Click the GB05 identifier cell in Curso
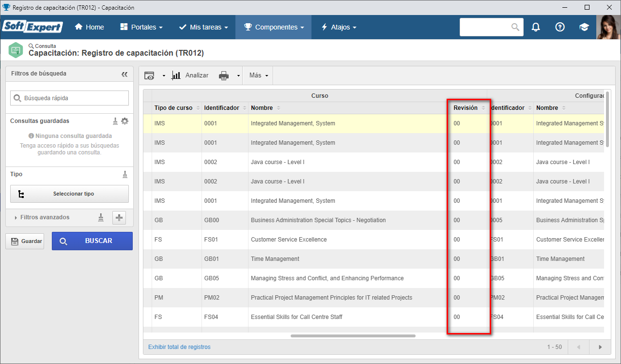621x364 pixels. (225, 278)
